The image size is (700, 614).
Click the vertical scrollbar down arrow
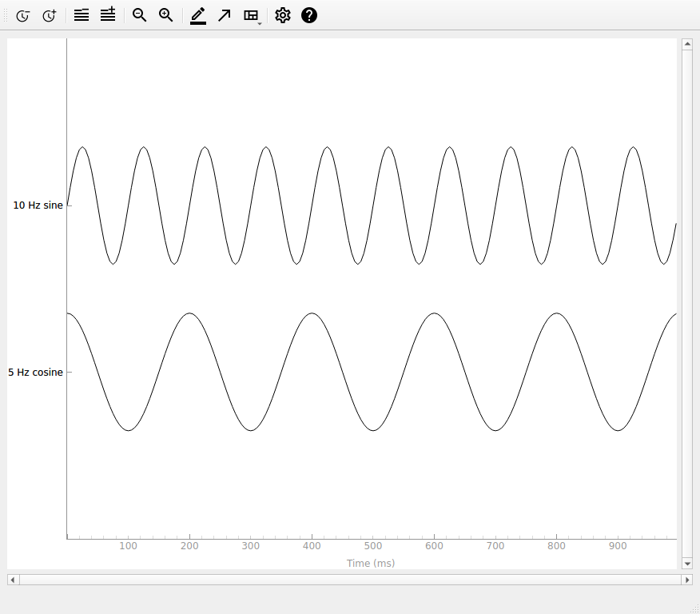tap(687, 564)
